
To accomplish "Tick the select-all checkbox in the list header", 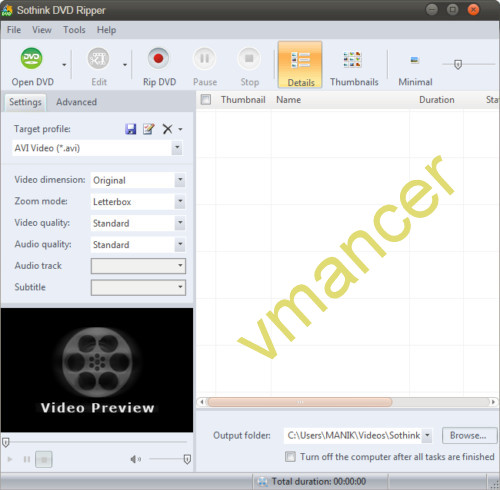I will (206, 99).
